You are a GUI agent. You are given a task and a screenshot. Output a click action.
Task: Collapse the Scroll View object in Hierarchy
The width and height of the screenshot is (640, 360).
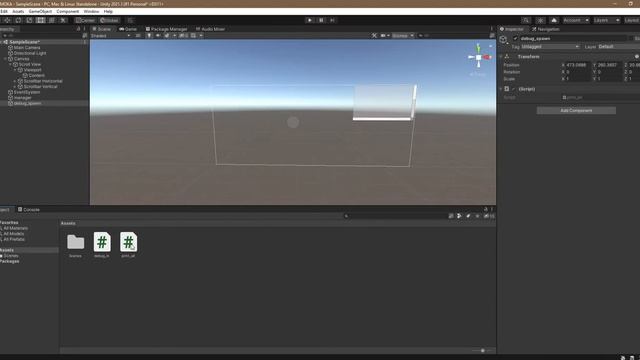pos(10,64)
